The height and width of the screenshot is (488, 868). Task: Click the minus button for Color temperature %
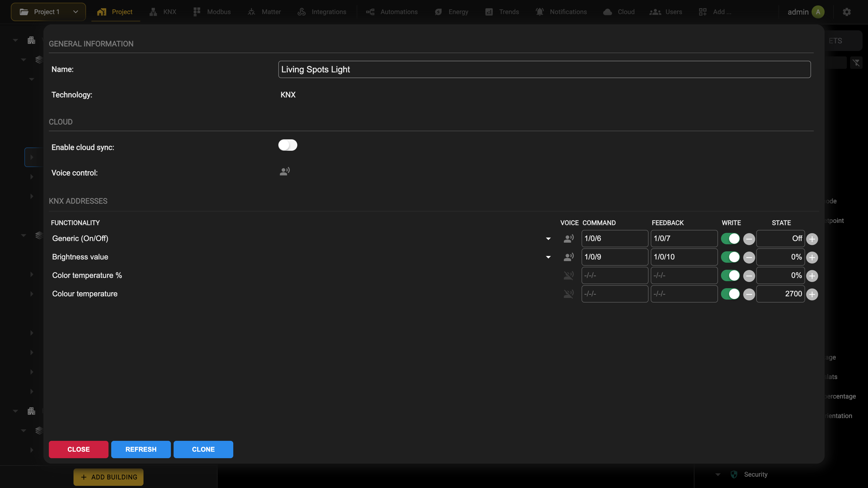[x=749, y=276]
